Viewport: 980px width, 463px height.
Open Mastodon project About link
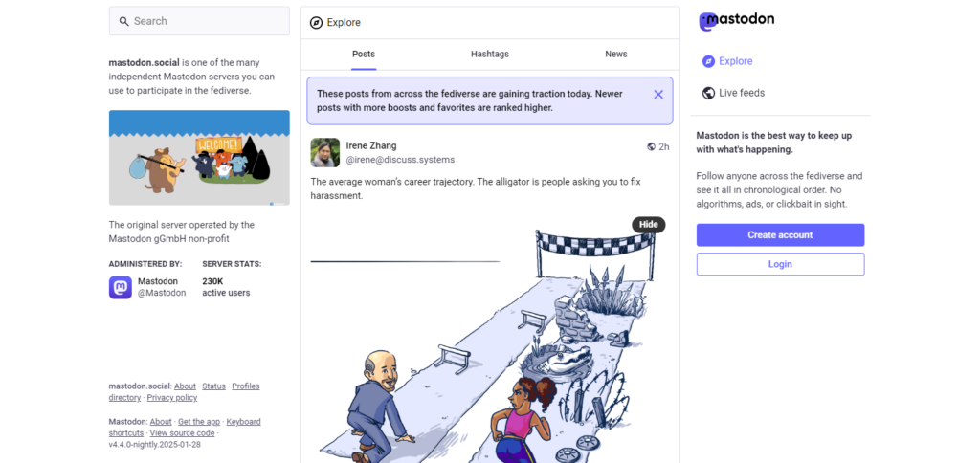coord(161,422)
